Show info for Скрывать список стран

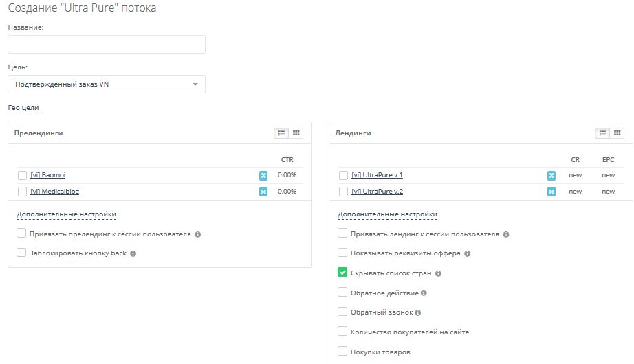[438, 273]
